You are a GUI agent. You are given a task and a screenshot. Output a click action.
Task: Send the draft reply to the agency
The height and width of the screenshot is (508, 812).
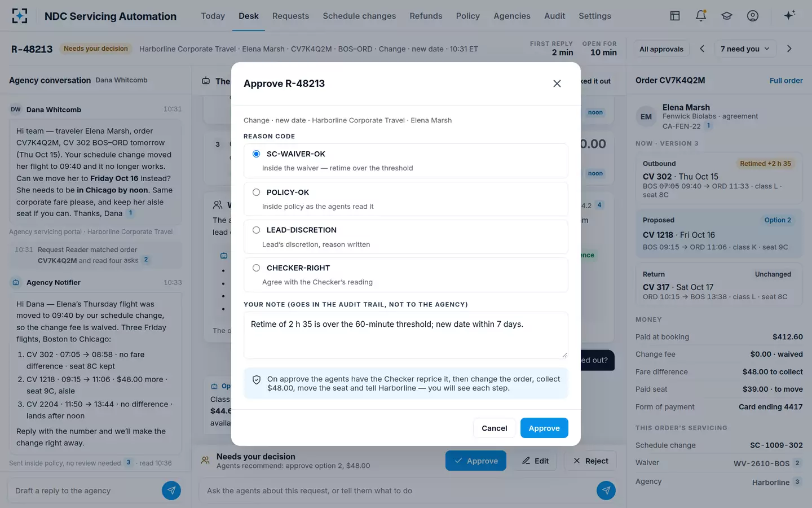pyautogui.click(x=171, y=491)
